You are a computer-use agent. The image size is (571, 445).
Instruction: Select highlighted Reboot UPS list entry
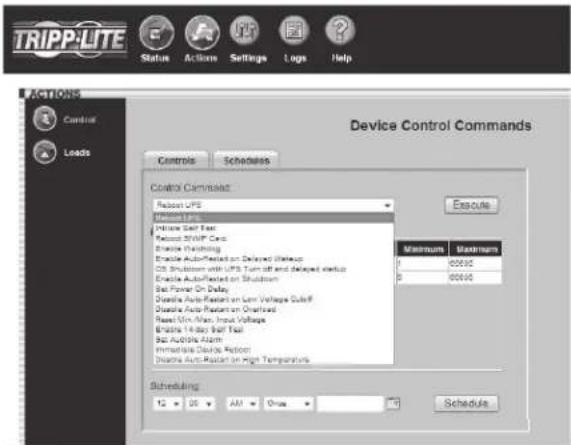pos(273,218)
